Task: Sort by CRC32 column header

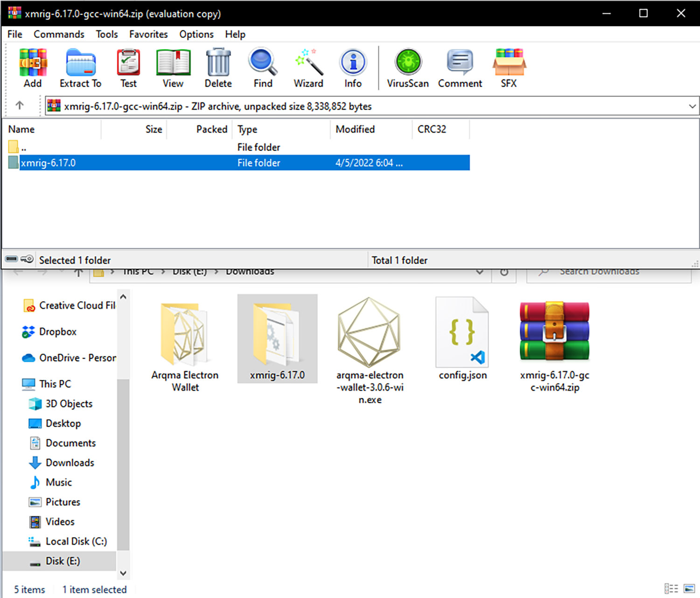Action: pos(441,129)
